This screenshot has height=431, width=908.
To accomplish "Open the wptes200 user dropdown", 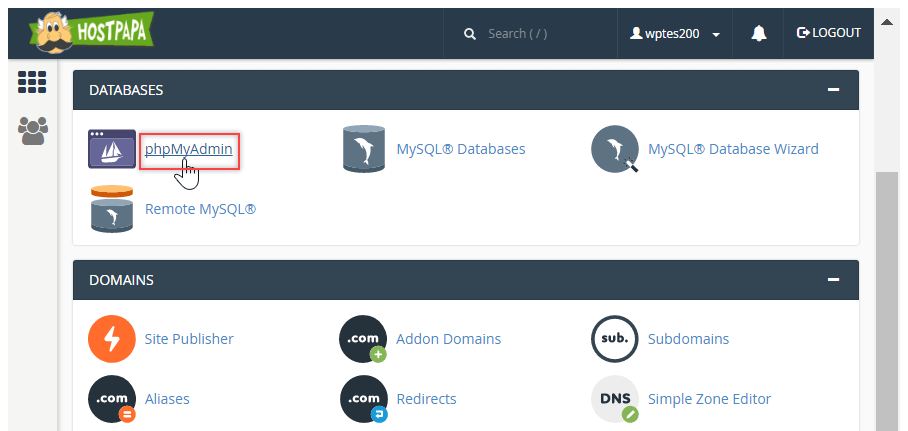I will tap(675, 34).
